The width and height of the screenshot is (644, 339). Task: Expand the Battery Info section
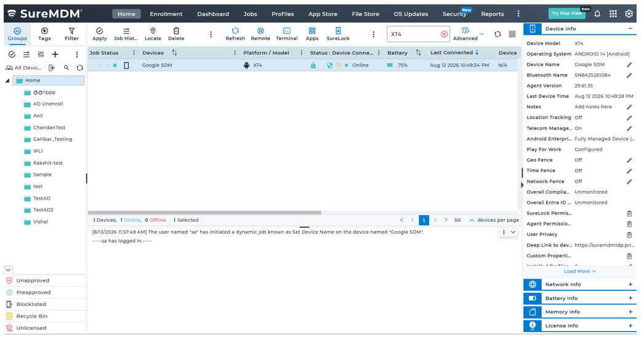click(630, 298)
